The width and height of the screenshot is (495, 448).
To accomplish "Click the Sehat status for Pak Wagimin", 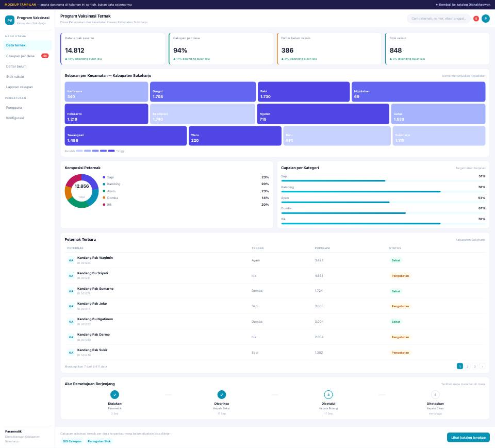I will click(x=396, y=260).
